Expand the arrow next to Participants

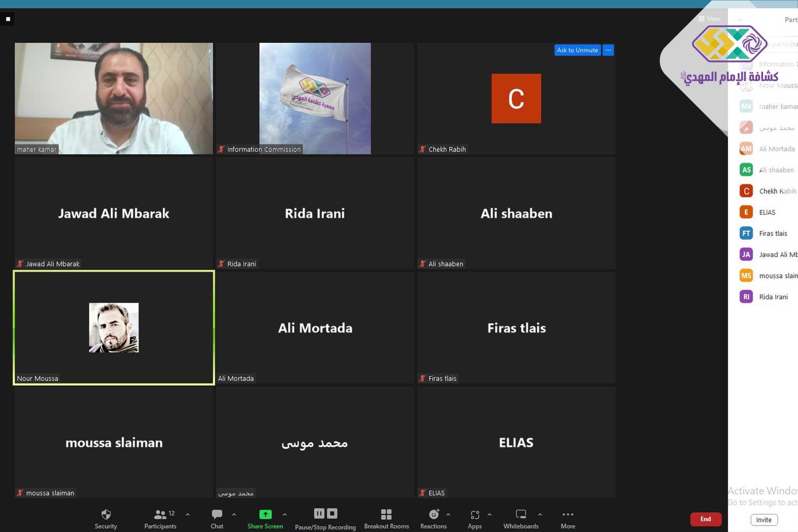click(188, 515)
